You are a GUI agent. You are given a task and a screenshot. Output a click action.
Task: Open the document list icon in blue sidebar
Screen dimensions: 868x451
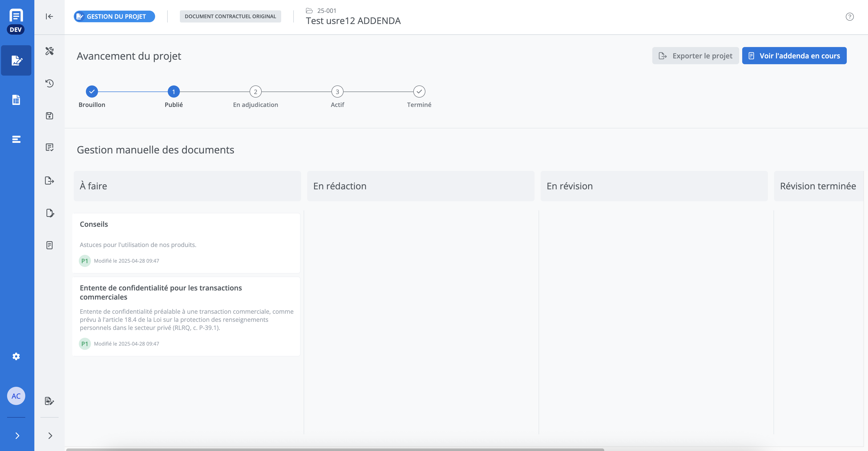[x=16, y=100]
